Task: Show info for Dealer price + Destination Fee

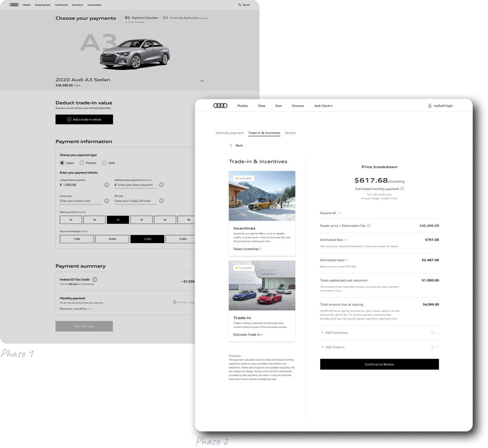Action: 369,226
